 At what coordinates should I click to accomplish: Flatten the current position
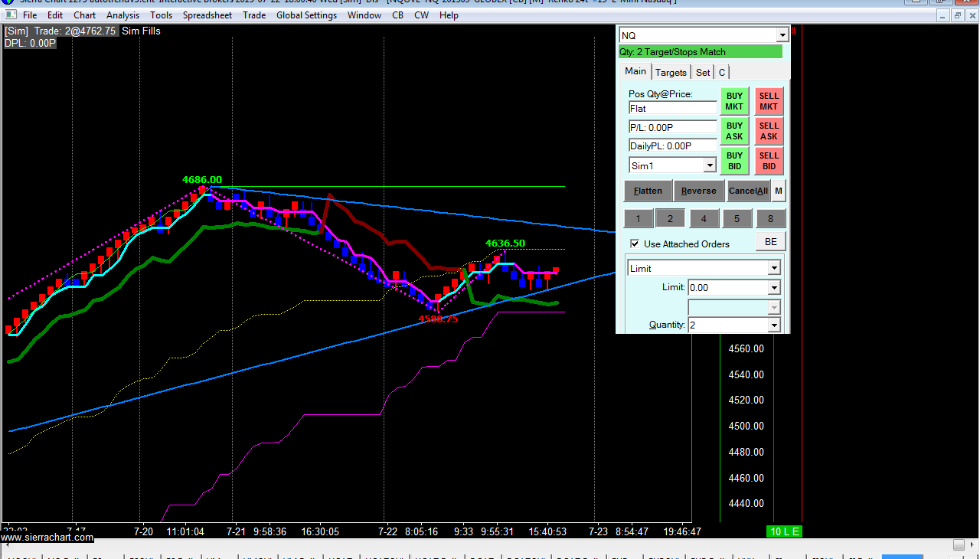pyautogui.click(x=648, y=191)
